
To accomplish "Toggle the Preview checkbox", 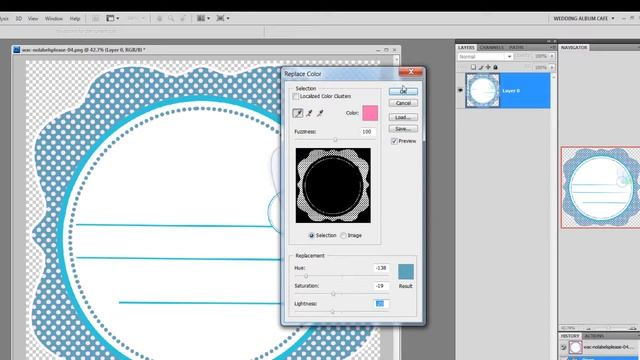I will [x=394, y=141].
